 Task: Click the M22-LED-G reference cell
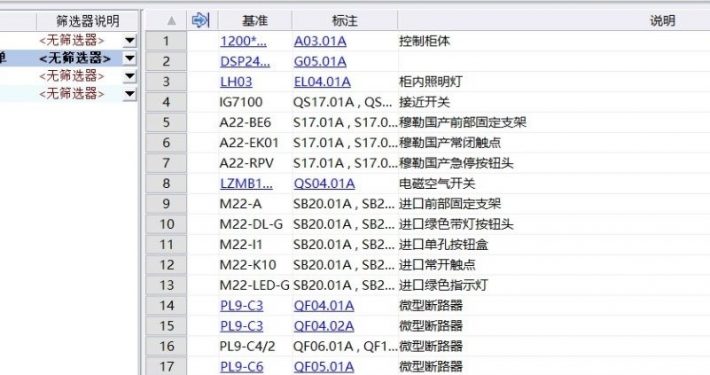tap(254, 285)
